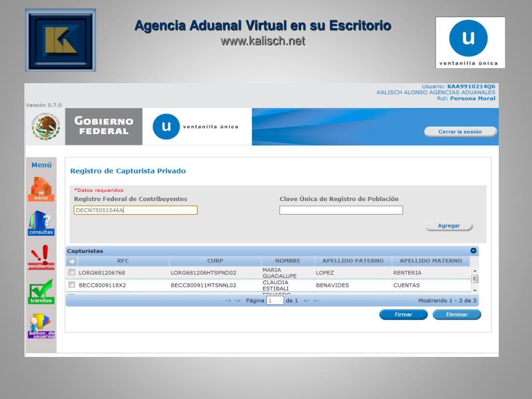Go to the last page of Capturistas
Viewport: 532px width, 399px height.
tap(316, 301)
